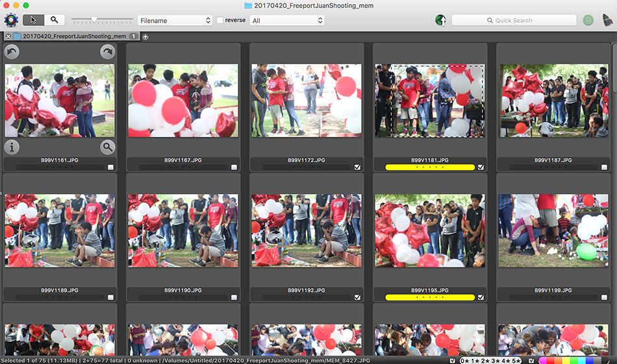Focus the Quick Search field

pos(514,21)
